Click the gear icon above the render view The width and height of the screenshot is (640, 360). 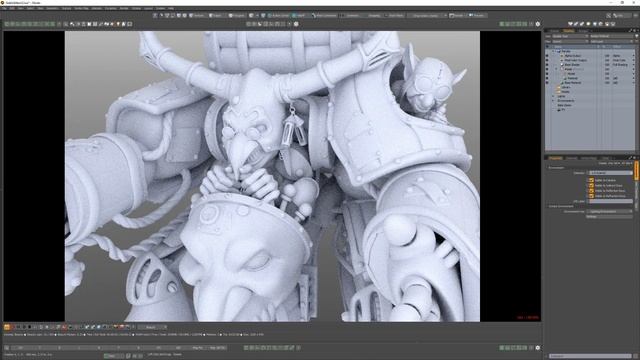coord(538,24)
